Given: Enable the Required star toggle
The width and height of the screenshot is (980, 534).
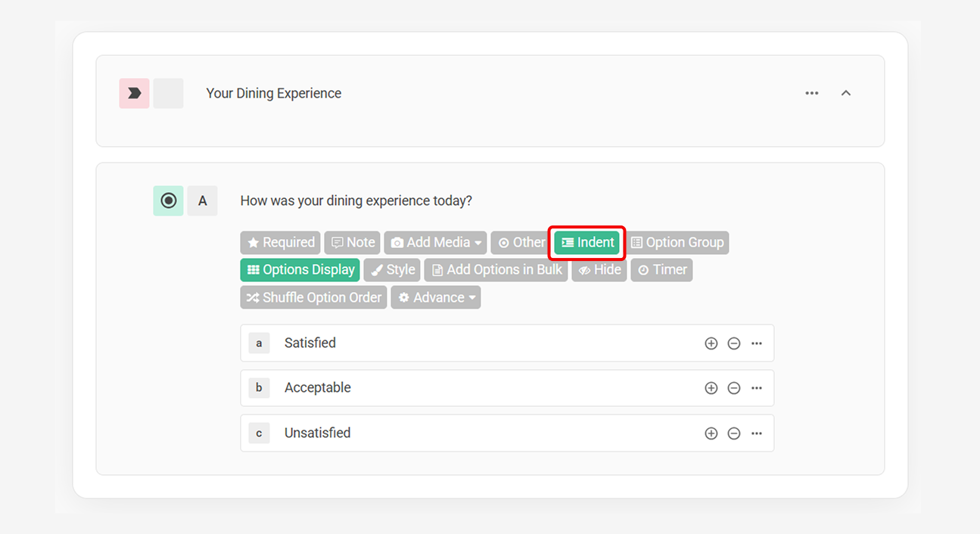Looking at the screenshot, I should point(252,242).
